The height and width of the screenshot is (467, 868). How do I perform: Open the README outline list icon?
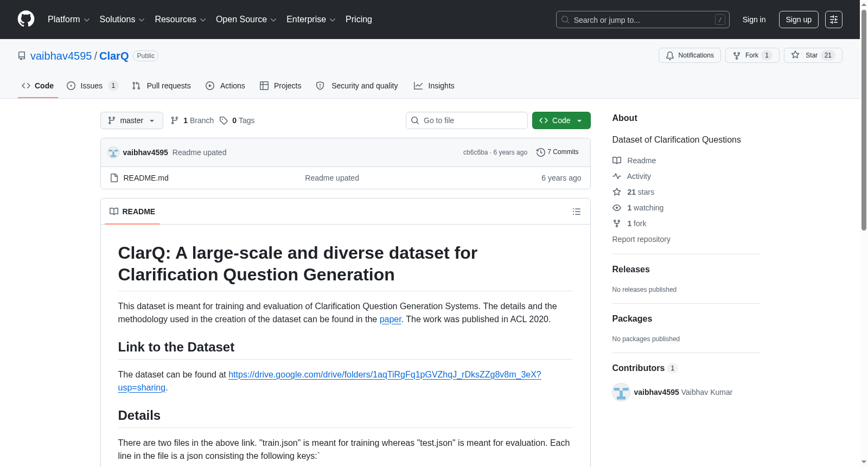pyautogui.click(x=577, y=212)
